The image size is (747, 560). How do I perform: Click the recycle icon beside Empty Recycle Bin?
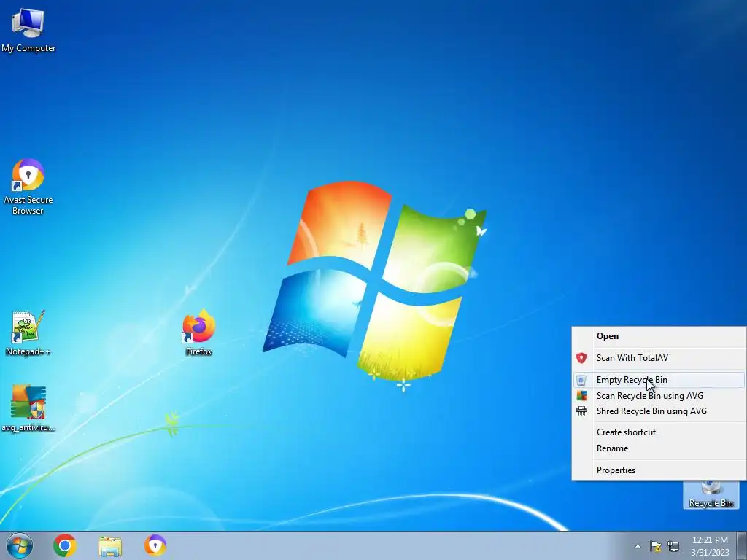tap(581, 380)
